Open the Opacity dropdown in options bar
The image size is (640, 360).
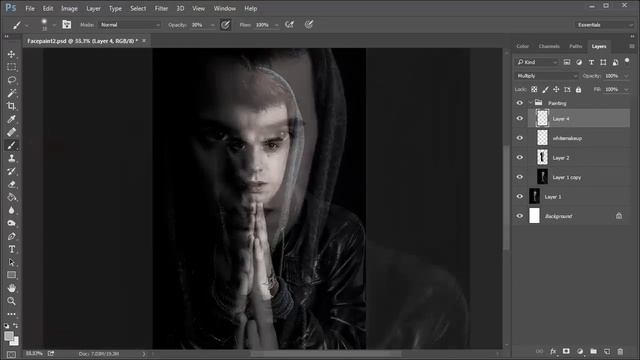(213, 25)
